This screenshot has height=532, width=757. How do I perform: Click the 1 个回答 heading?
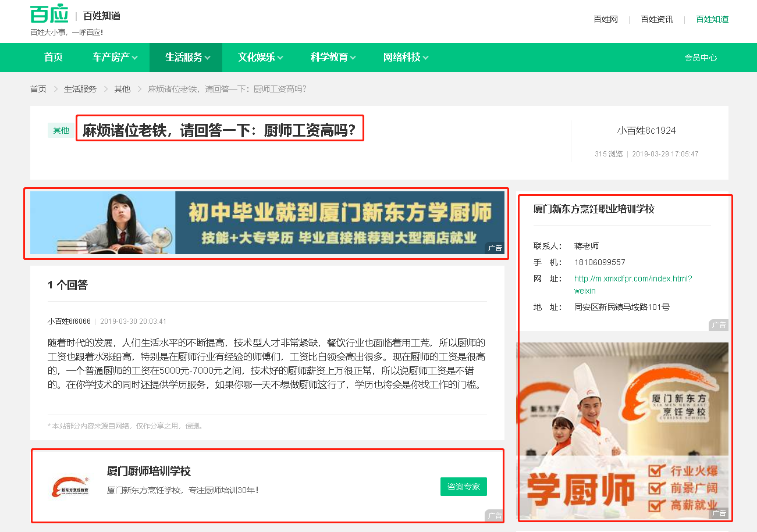pyautogui.click(x=67, y=285)
